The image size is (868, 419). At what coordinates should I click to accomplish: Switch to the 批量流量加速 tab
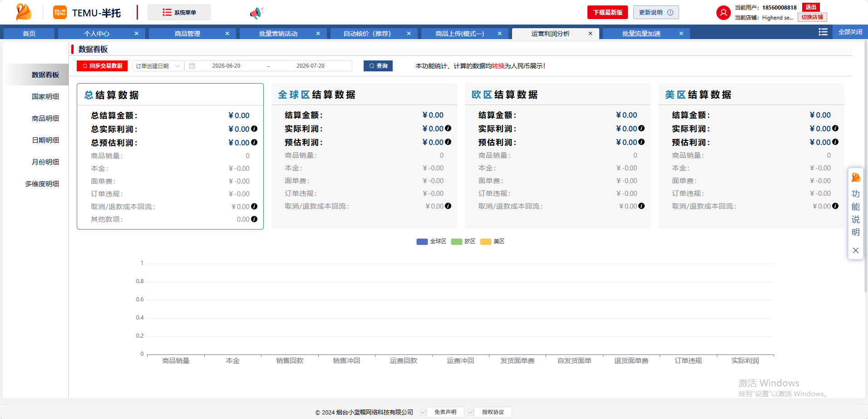(641, 34)
